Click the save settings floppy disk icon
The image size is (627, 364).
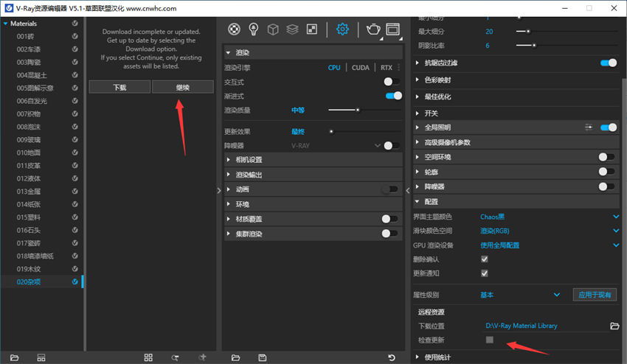pyautogui.click(x=263, y=357)
